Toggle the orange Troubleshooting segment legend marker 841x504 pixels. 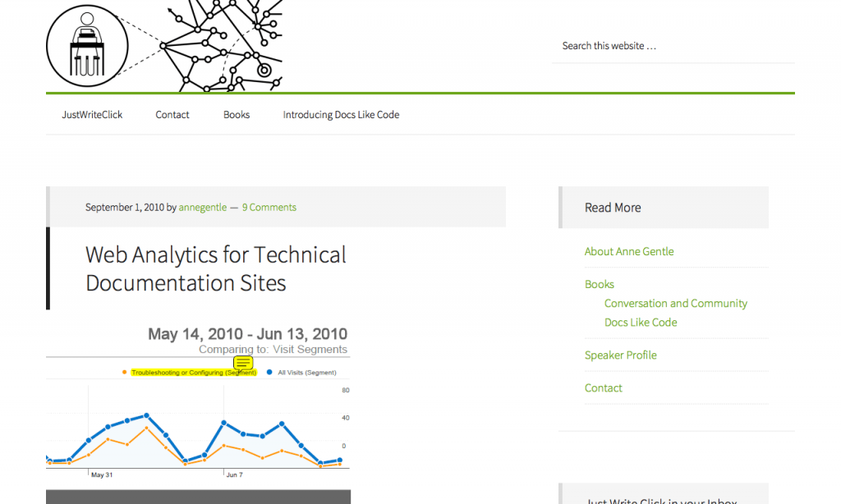[x=125, y=372]
